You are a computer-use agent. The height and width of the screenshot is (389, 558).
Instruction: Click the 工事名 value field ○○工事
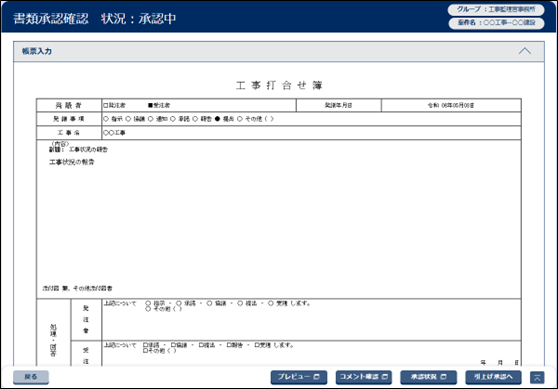[311, 133]
